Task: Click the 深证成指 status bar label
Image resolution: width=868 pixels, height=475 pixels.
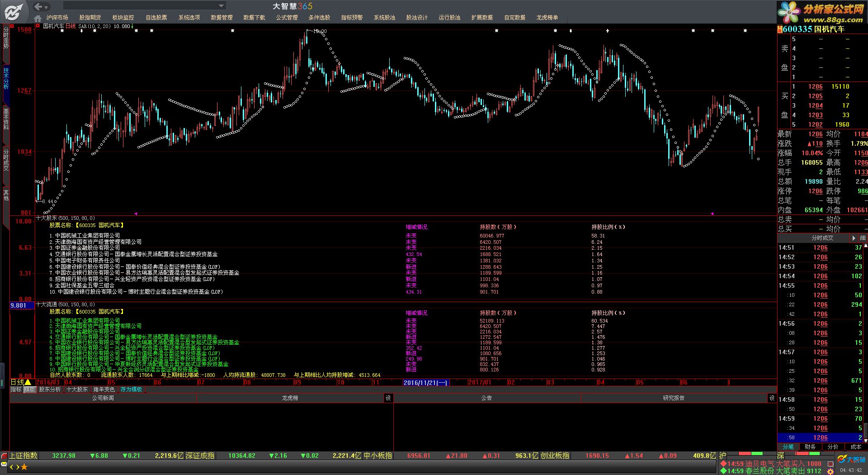Action: [x=200, y=456]
